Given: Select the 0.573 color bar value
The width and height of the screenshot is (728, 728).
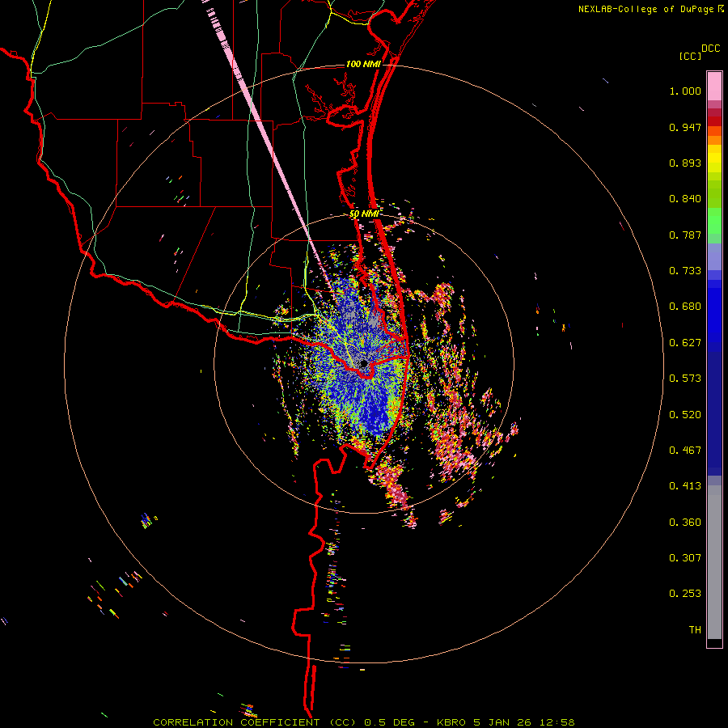Looking at the screenshot, I should pyautogui.click(x=685, y=379).
